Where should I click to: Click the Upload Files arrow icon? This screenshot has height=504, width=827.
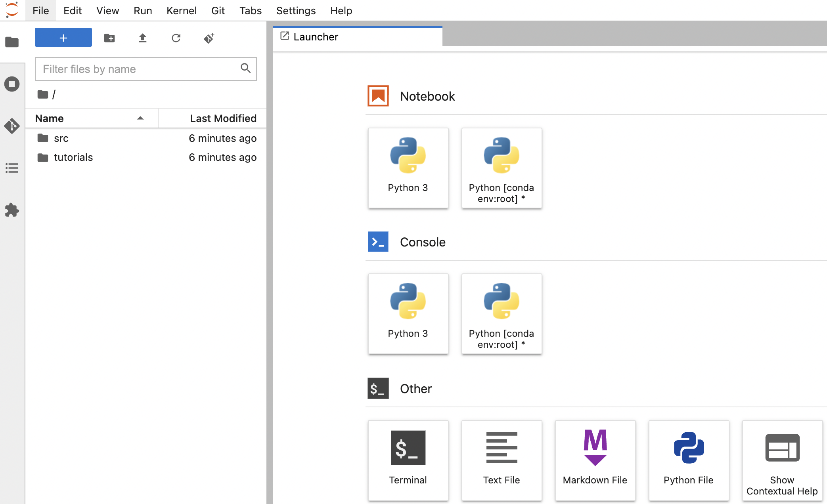143,38
